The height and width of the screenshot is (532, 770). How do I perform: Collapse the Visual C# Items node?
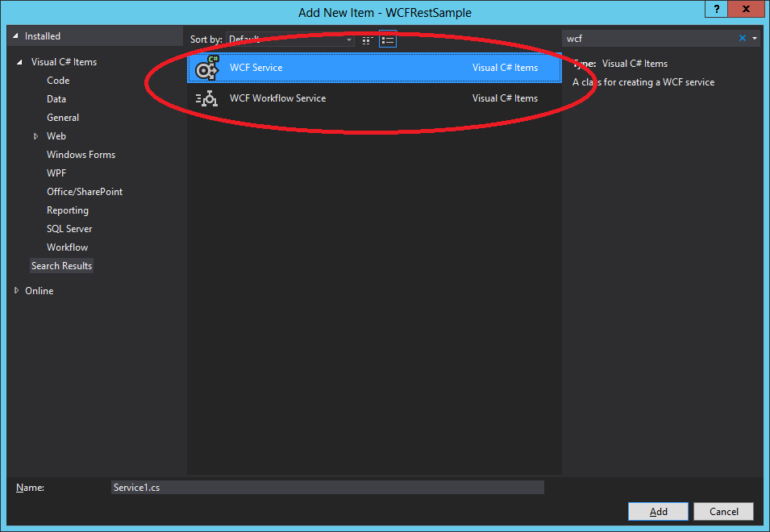point(19,61)
